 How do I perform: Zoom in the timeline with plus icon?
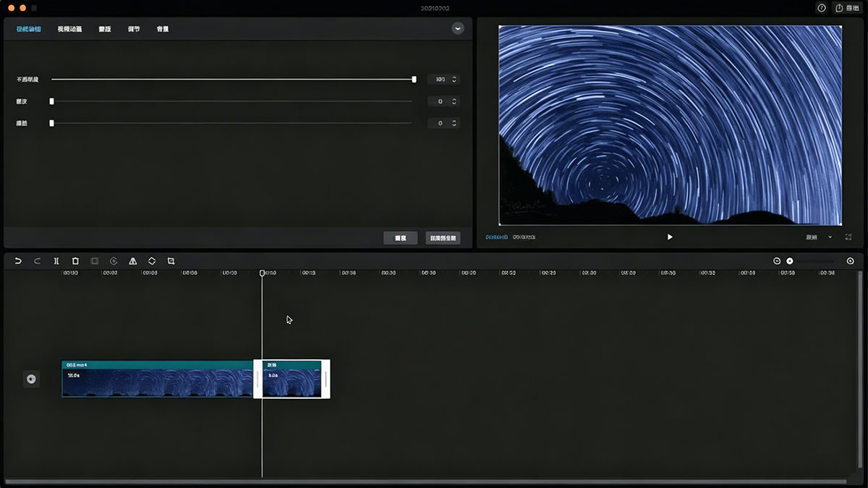(850, 261)
